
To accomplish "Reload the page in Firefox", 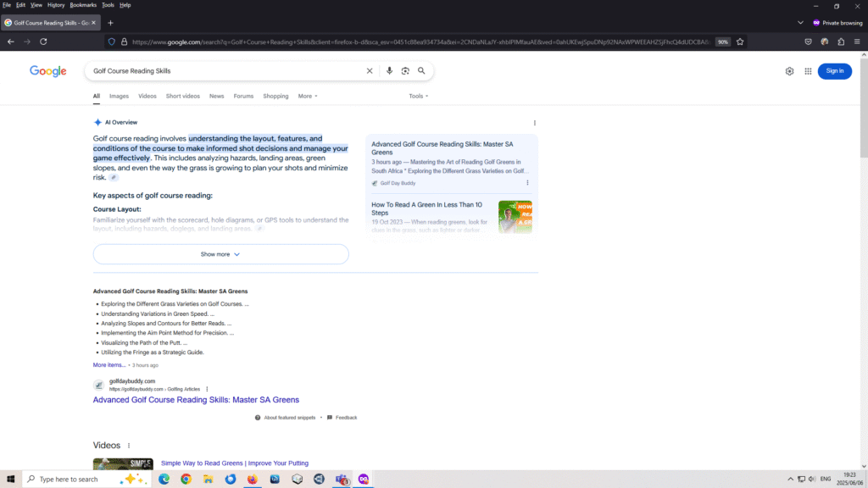I will point(43,42).
